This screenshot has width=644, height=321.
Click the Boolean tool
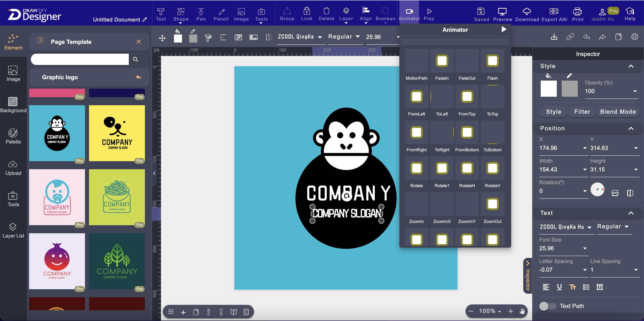(385, 13)
